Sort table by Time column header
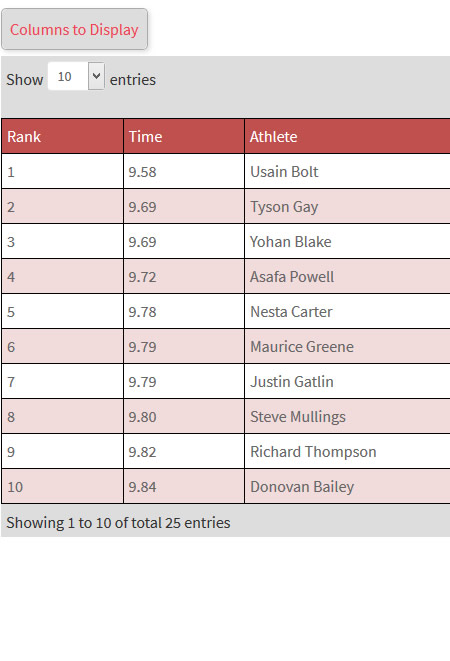Image resolution: width=450 pixels, height=661 pixels. 184,136
